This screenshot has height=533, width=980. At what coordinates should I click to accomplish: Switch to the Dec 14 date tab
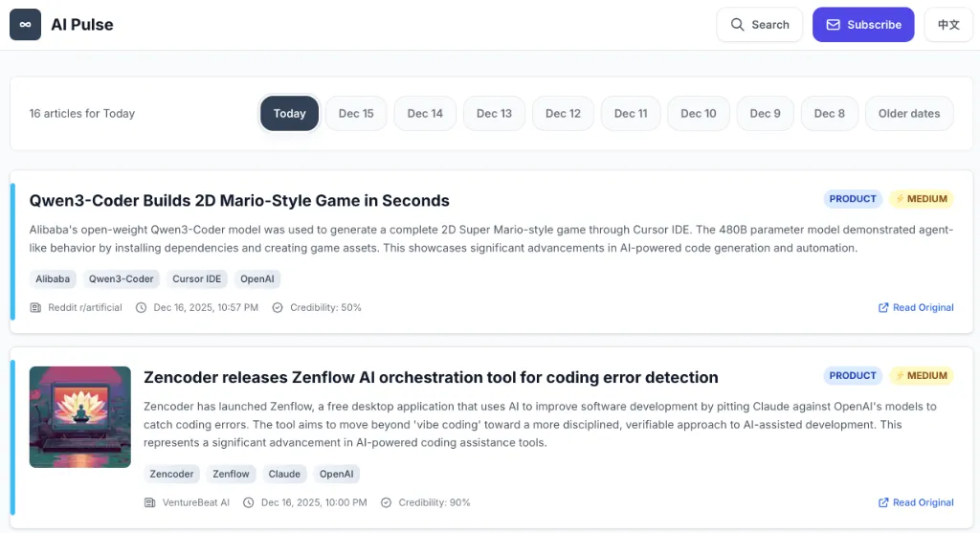pos(425,113)
